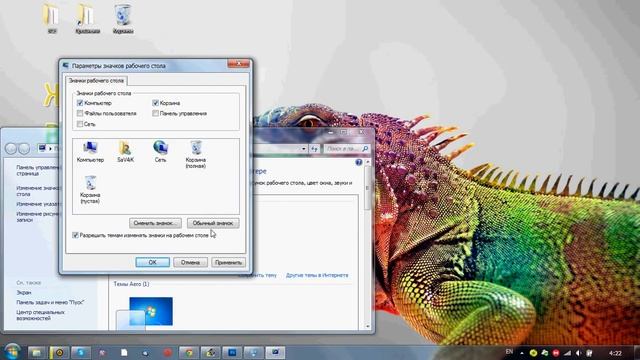The height and width of the screenshot is (360, 640).
Task: Click the Применить button
Action: coord(229,262)
